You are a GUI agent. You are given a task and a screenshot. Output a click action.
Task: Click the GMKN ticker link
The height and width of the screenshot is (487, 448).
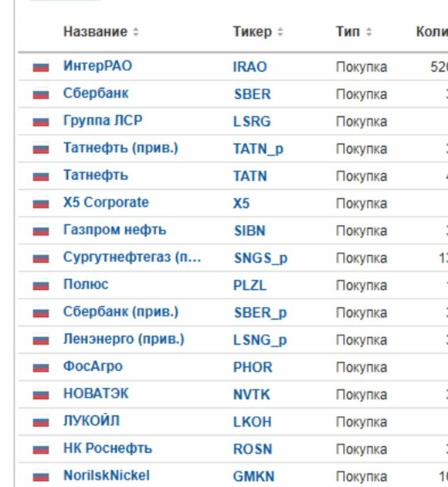[254, 477]
